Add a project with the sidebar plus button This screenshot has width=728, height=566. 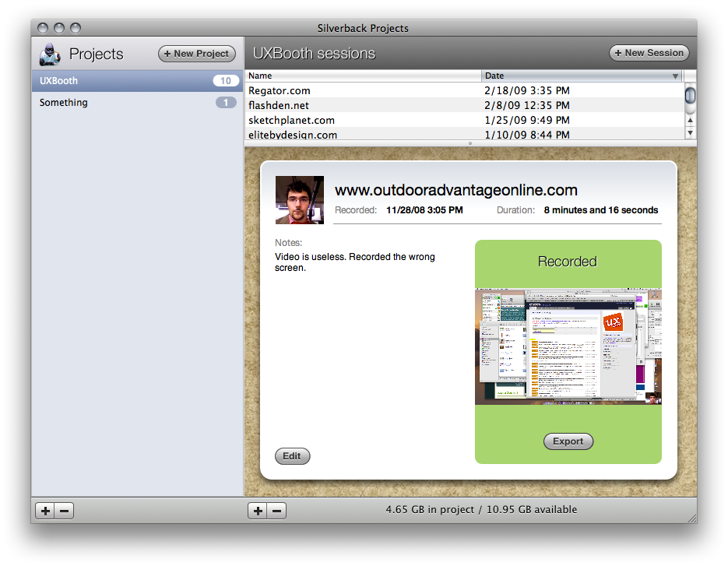[45, 512]
